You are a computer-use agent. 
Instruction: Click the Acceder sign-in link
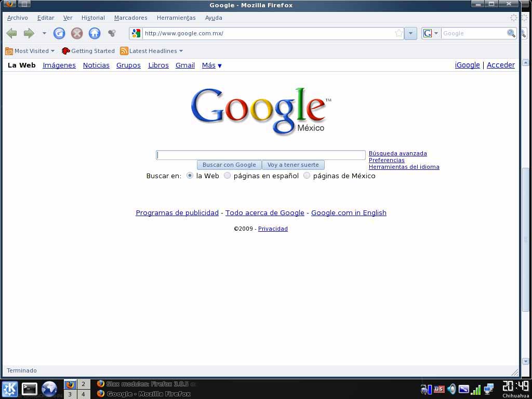tap(500, 65)
